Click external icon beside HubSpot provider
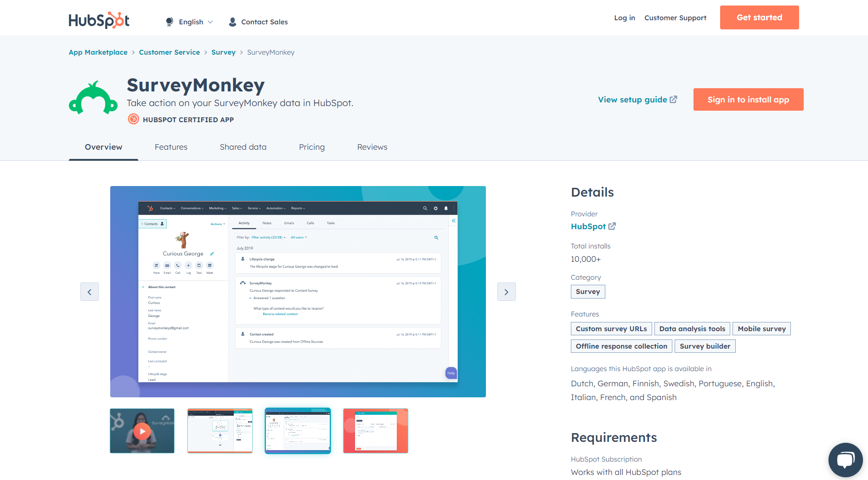The image size is (868, 480). click(612, 226)
